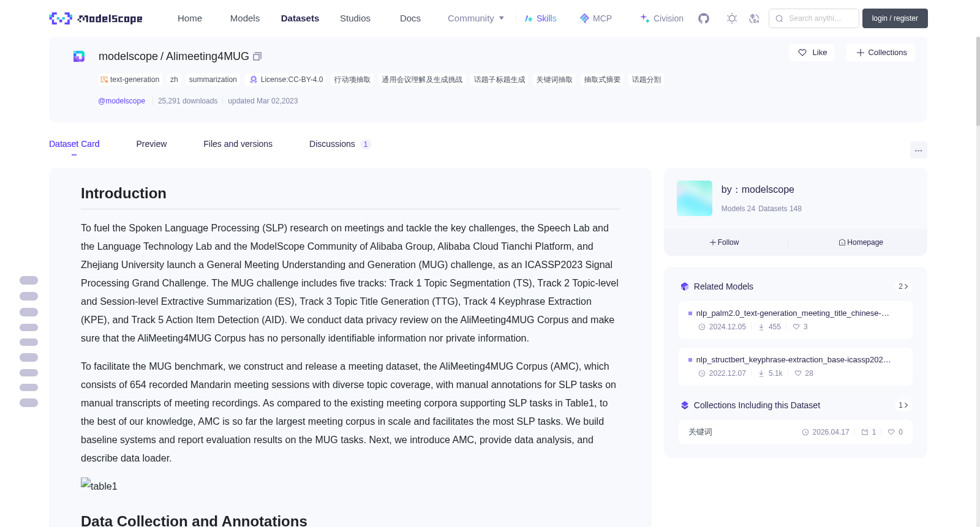Expand the Collections Including this Dataset list
This screenshot has width=980, height=527.
[x=903, y=405]
